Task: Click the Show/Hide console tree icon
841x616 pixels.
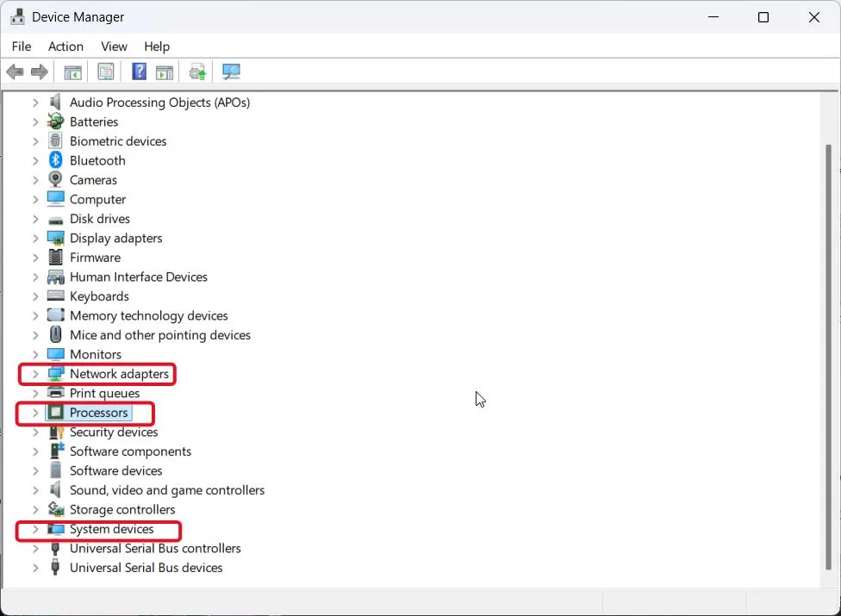Action: [x=73, y=72]
